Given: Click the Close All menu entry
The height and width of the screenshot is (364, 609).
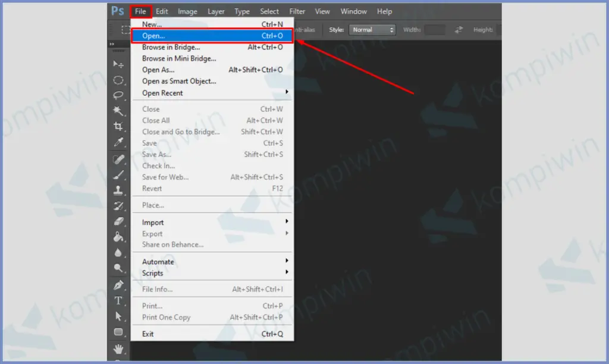Looking at the screenshot, I should (212, 120).
